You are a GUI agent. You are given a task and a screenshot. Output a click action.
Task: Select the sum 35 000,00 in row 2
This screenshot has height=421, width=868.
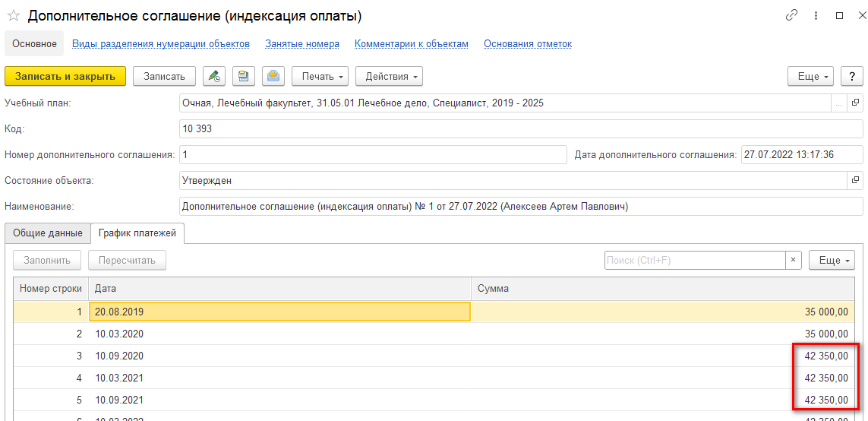click(x=663, y=334)
